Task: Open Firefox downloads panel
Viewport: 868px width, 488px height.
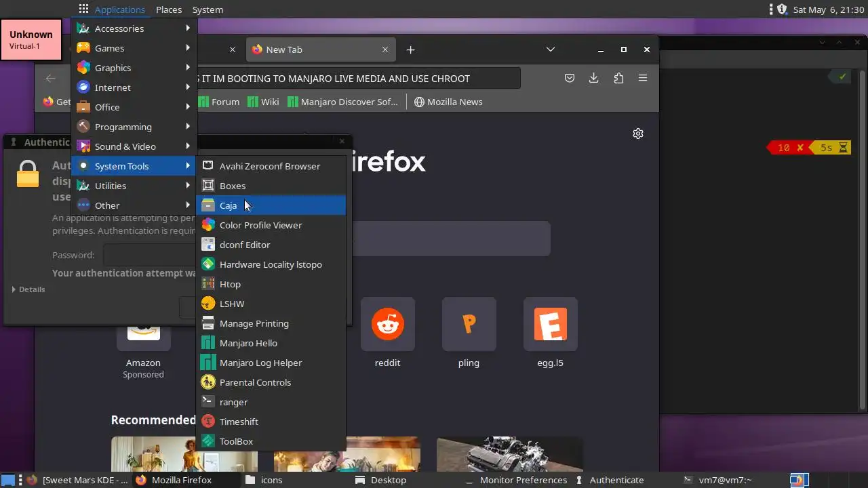Action: click(x=593, y=78)
